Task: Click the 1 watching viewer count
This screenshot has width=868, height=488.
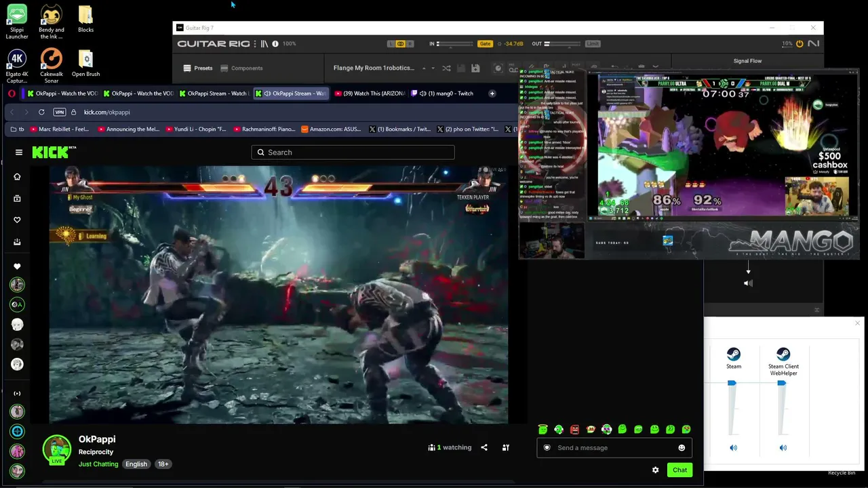Action: (450, 447)
